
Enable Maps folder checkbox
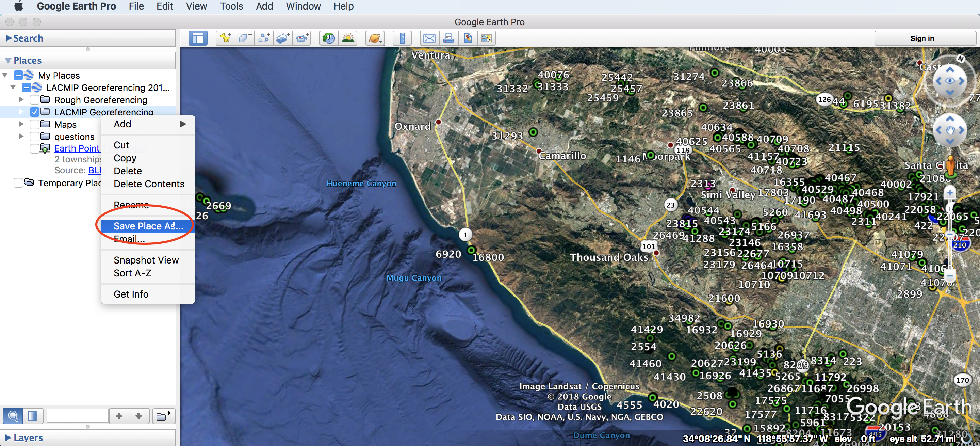[35, 124]
